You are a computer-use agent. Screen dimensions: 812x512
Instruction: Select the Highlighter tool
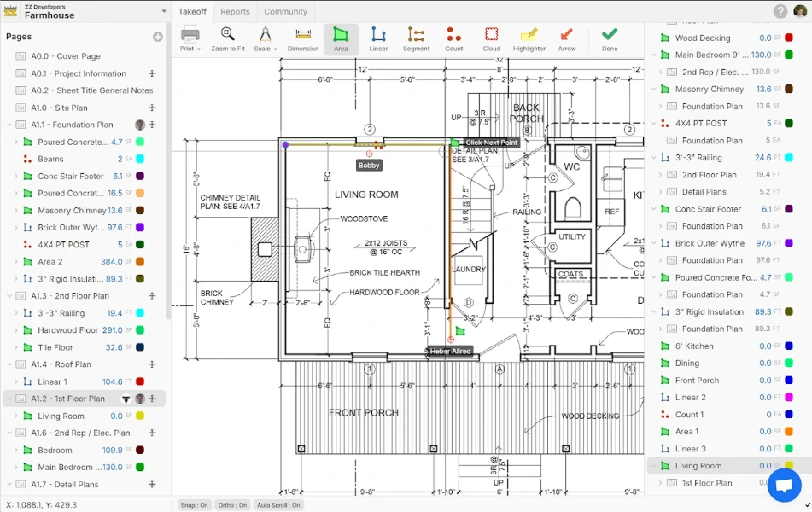point(529,40)
